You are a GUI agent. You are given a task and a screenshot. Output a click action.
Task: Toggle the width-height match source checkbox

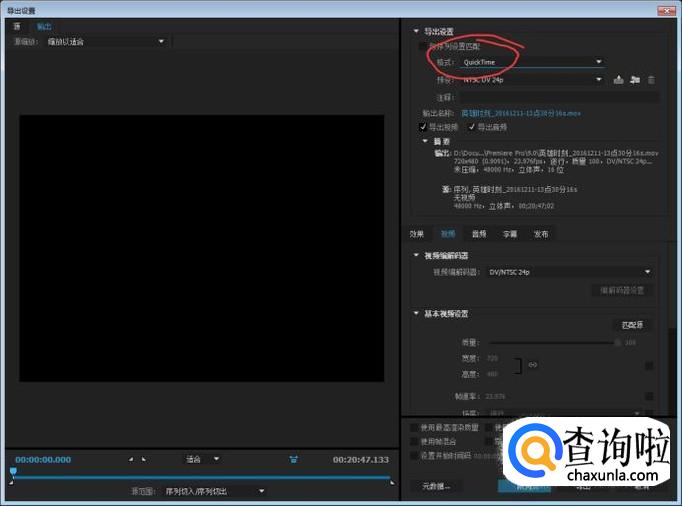click(649, 365)
